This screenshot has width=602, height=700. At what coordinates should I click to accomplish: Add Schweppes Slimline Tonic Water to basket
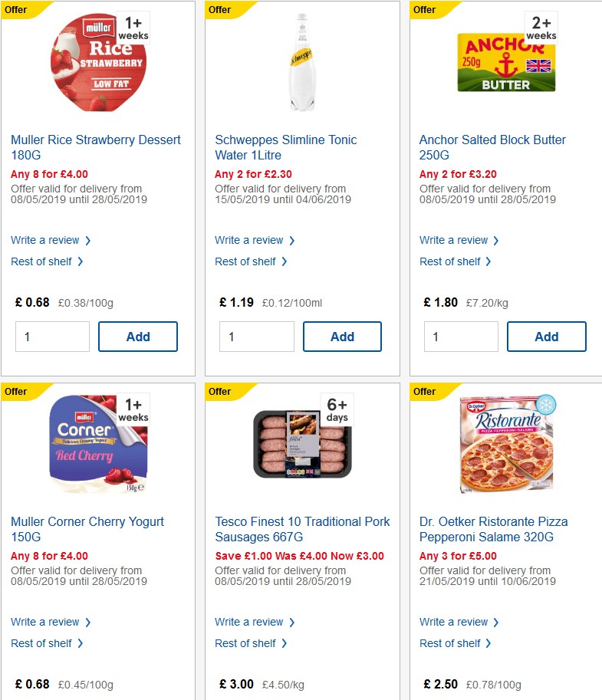point(342,336)
